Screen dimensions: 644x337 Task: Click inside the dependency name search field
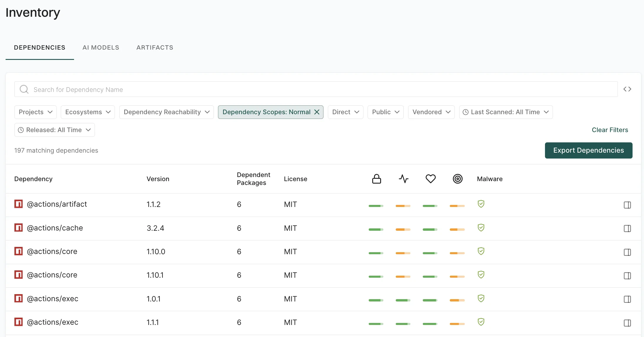176,89
